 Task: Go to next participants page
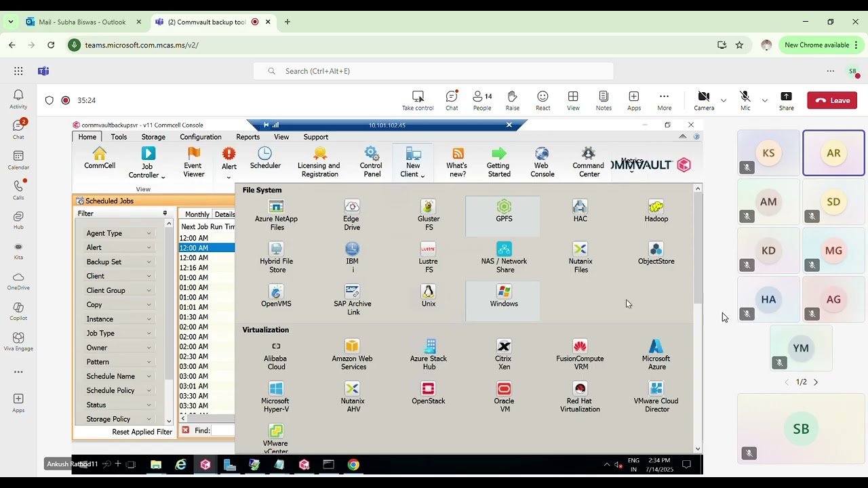(x=816, y=382)
